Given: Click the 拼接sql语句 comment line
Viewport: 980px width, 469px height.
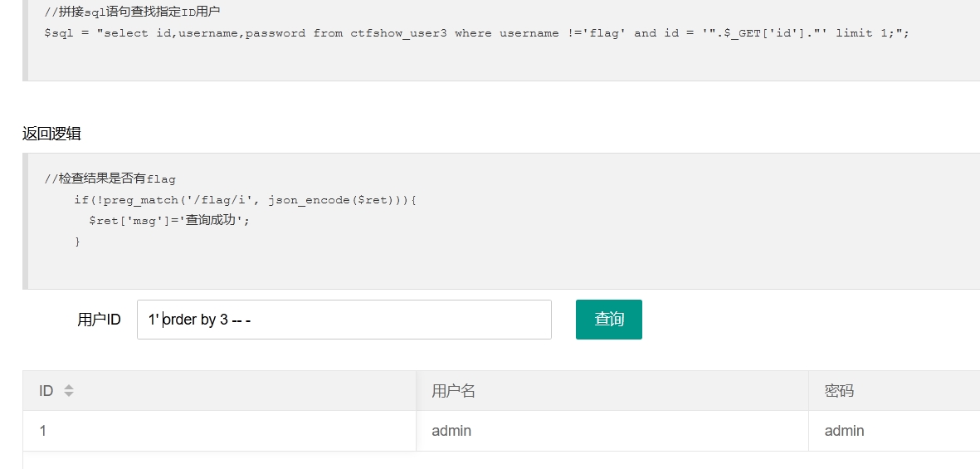Looking at the screenshot, I should click(132, 12).
